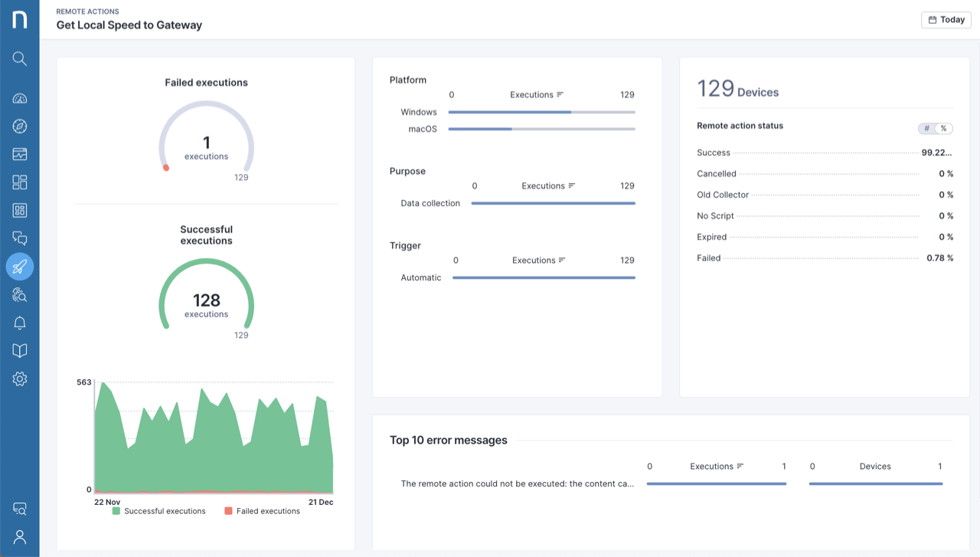
Task: Open the Today date range picker
Action: (x=946, y=19)
